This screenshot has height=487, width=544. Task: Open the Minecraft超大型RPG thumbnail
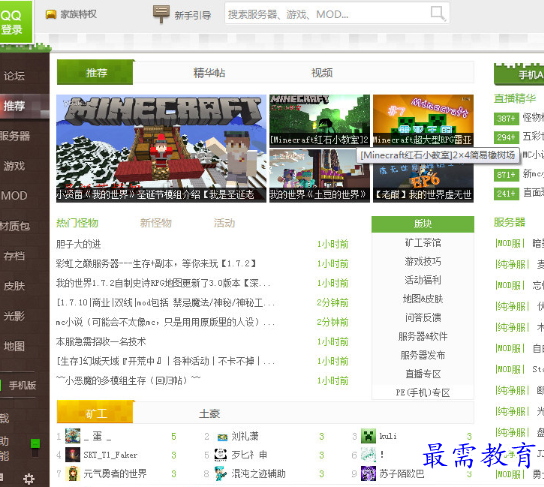pos(423,120)
